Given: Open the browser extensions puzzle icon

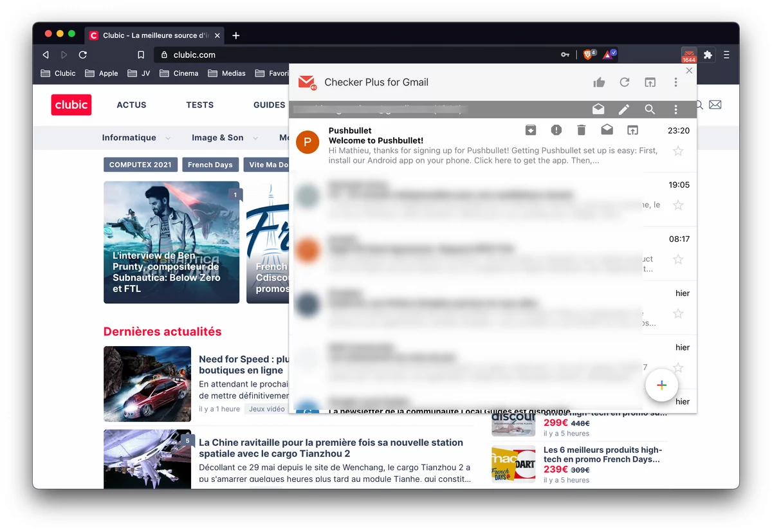Looking at the screenshot, I should click(708, 55).
